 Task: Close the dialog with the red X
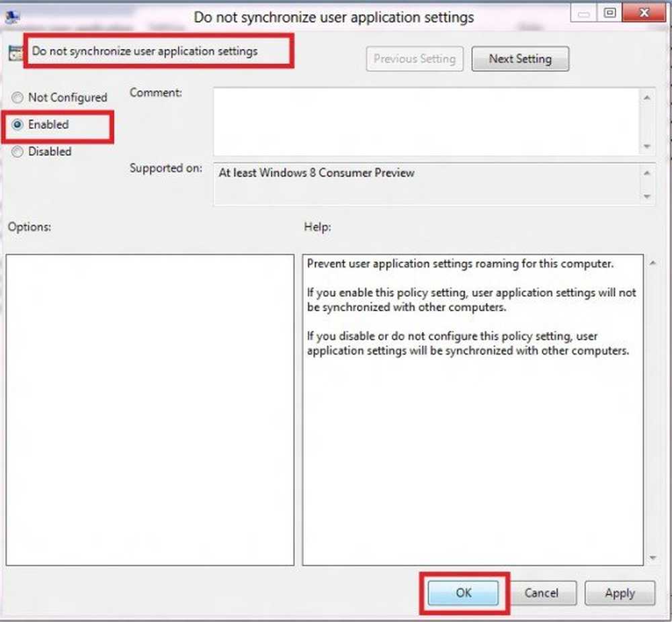click(x=642, y=13)
